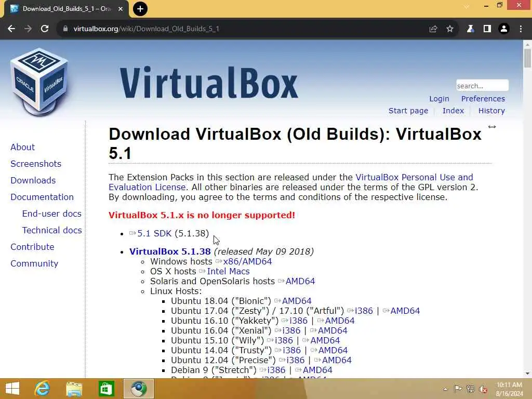Screen dimensions: 532x399
Task: View site info lock icon
Action: coord(65,29)
